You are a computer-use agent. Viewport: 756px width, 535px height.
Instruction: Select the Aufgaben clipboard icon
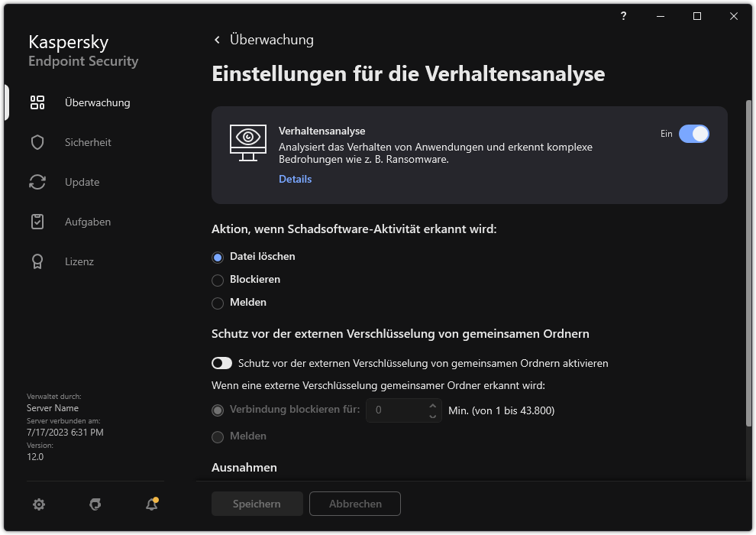click(37, 222)
